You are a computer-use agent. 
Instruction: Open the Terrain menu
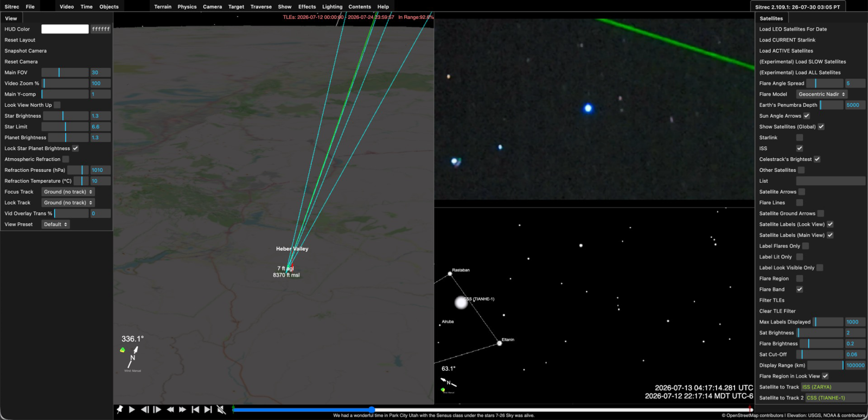click(x=163, y=7)
